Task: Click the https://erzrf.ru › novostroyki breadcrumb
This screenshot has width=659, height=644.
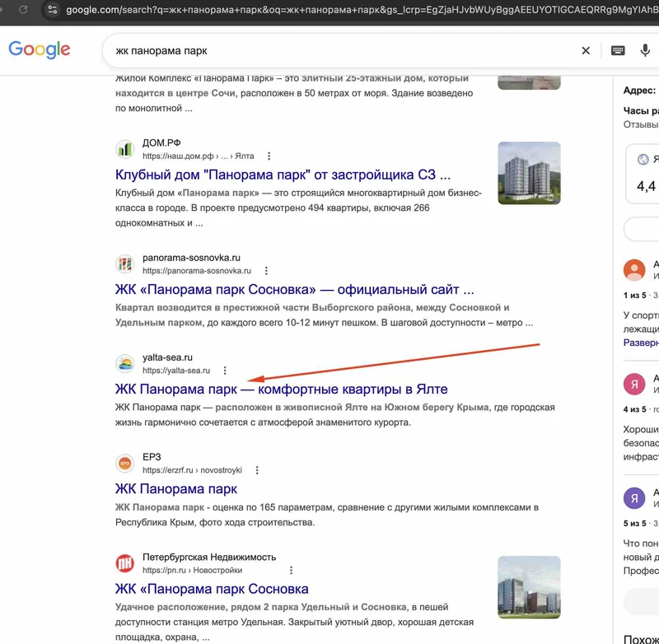Action: point(192,470)
